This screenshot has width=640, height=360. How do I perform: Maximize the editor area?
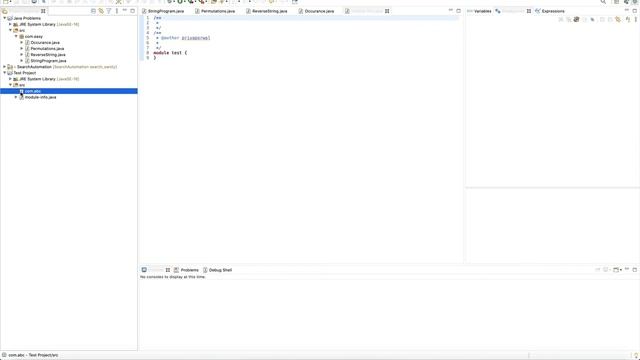(458, 11)
